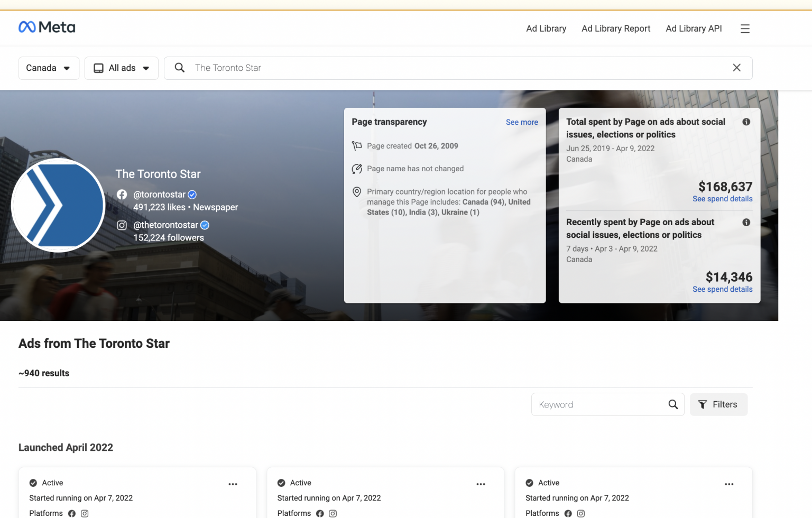Screen dimensions: 812x518
Task: Click the Instagram icon beside @thetorontostar
Action: (x=122, y=225)
